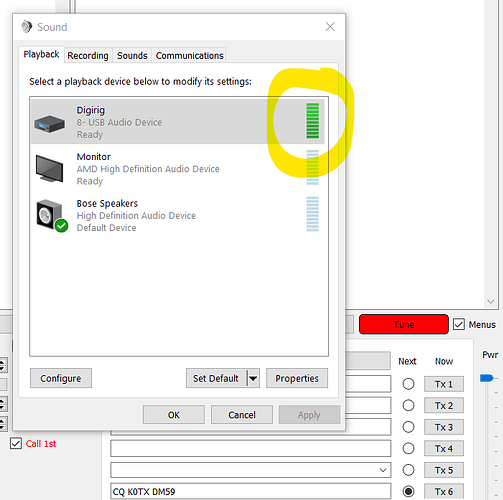Image resolution: width=503 pixels, height=500 pixels.
Task: Select the Digirig 8- USB Audio Device row
Action: (x=177, y=122)
